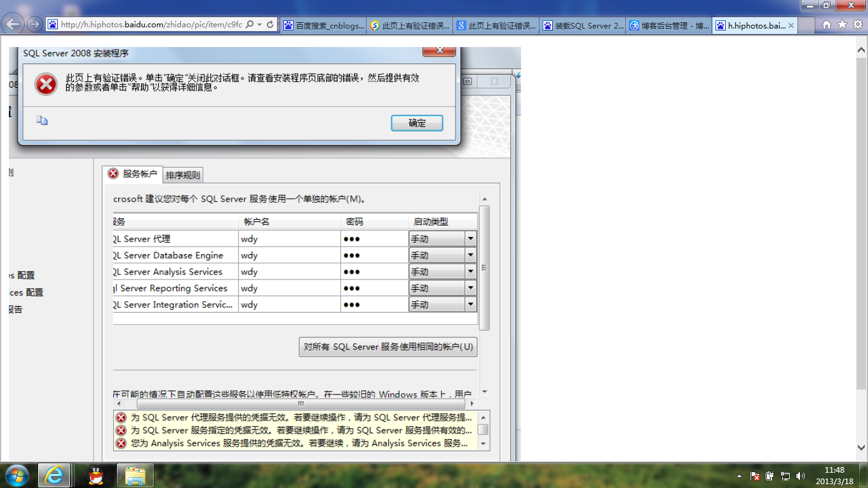Image resolution: width=868 pixels, height=488 pixels.
Task: Open startup type dropdown for Reporting Services
Action: [x=470, y=288]
